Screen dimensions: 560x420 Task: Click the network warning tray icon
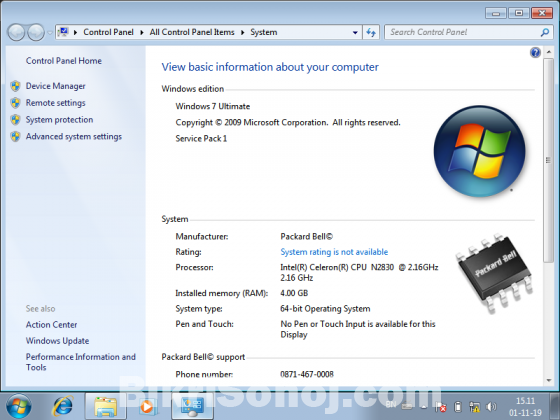474,407
